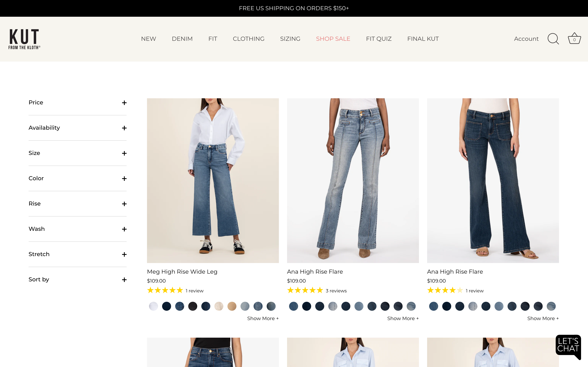This screenshot has width=588, height=367.
Task: Click the five-star rating under Meg High Rise Wide Leg
Action: click(x=165, y=290)
